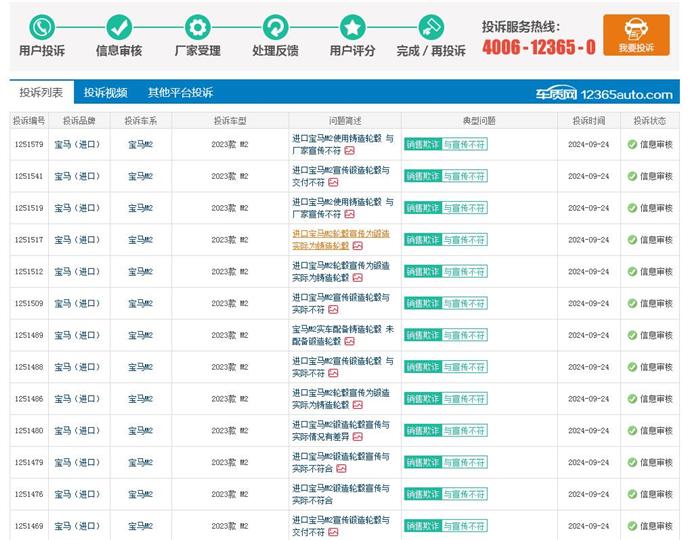
Task: Click the 投诉车型 column header
Action: 230,120
